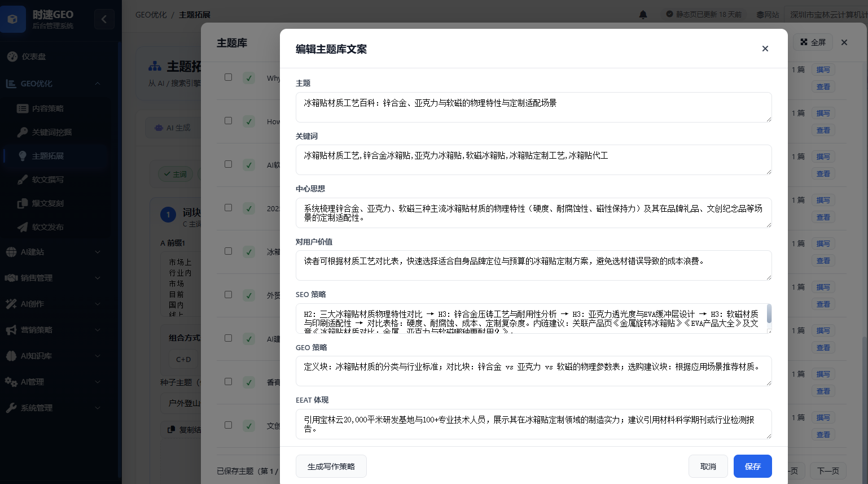868x484 pixels.
Task: Open 软文撰写 menu item
Action: pyautogui.click(x=48, y=180)
